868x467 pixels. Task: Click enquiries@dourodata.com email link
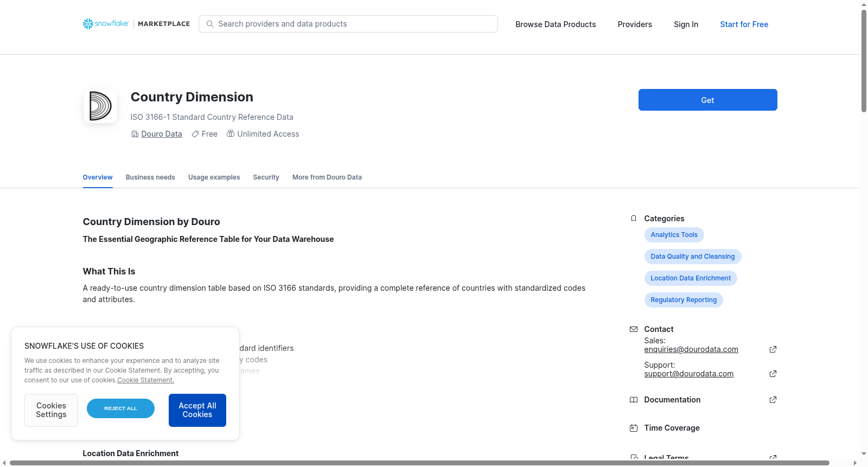(x=691, y=349)
